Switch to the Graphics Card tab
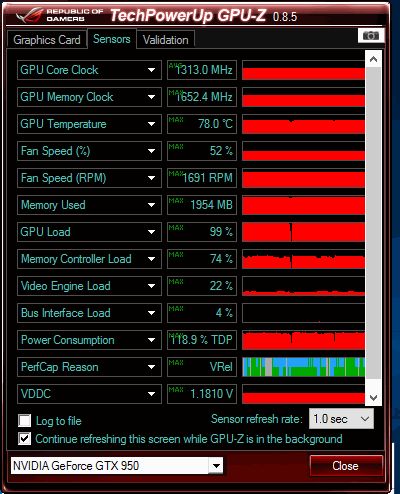The image size is (400, 494). click(x=47, y=40)
